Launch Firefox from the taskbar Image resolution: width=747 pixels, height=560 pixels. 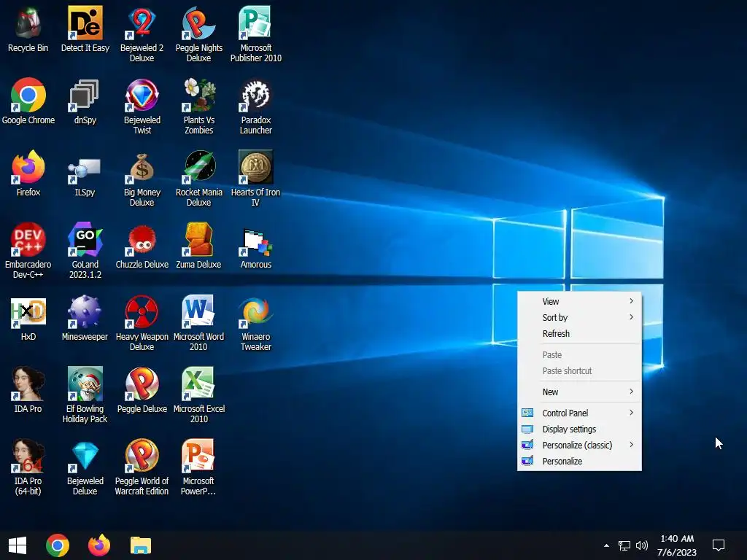[x=99, y=545]
